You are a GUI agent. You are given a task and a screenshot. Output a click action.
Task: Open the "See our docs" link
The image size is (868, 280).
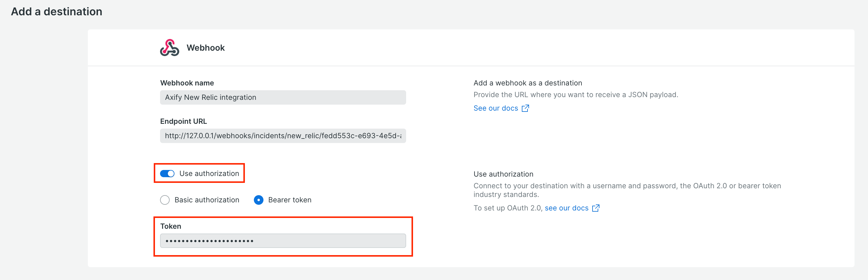[x=495, y=108]
